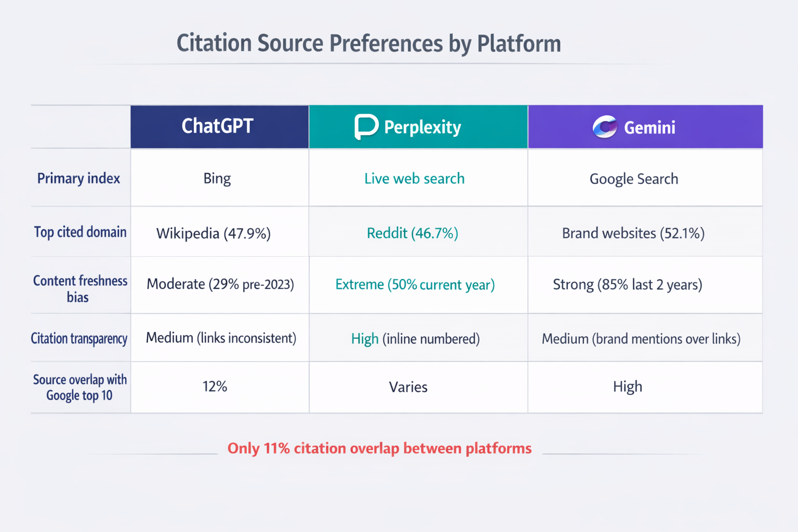Click the red "Only 11% citation overlap" text
Viewport: 798px width, 532px height.
[x=379, y=448]
